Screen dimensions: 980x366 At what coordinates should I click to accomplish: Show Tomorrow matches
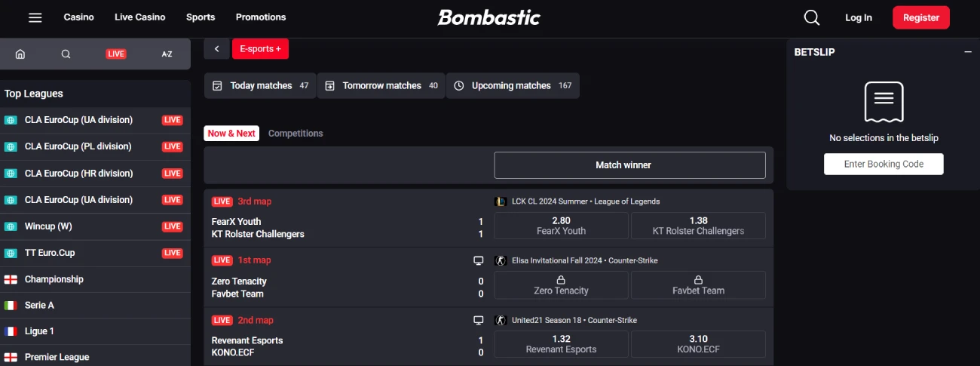tap(381, 86)
